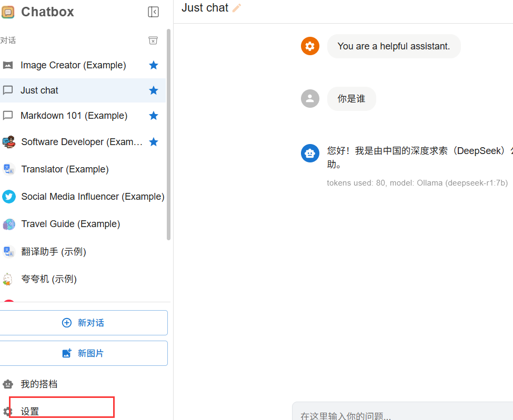Collapse the sidebar with the collapse icon
The height and width of the screenshot is (420, 513).
click(x=153, y=12)
